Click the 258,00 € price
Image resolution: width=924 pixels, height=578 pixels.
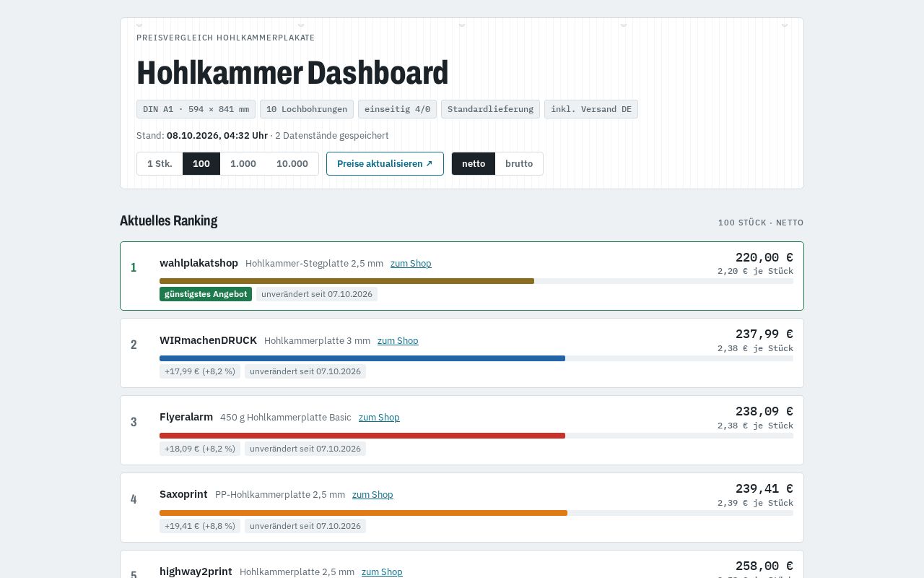[764, 566]
